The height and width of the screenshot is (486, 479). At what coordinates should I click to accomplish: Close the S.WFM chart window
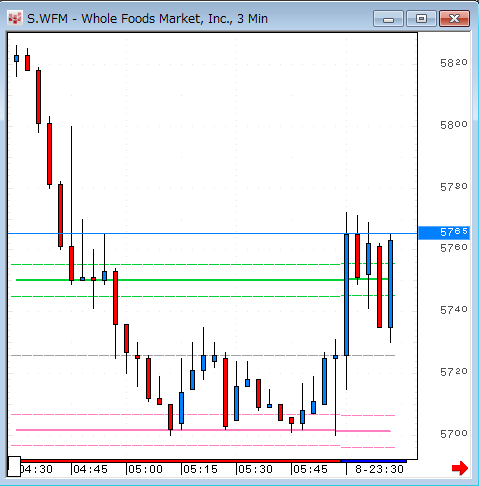pyautogui.click(x=455, y=19)
